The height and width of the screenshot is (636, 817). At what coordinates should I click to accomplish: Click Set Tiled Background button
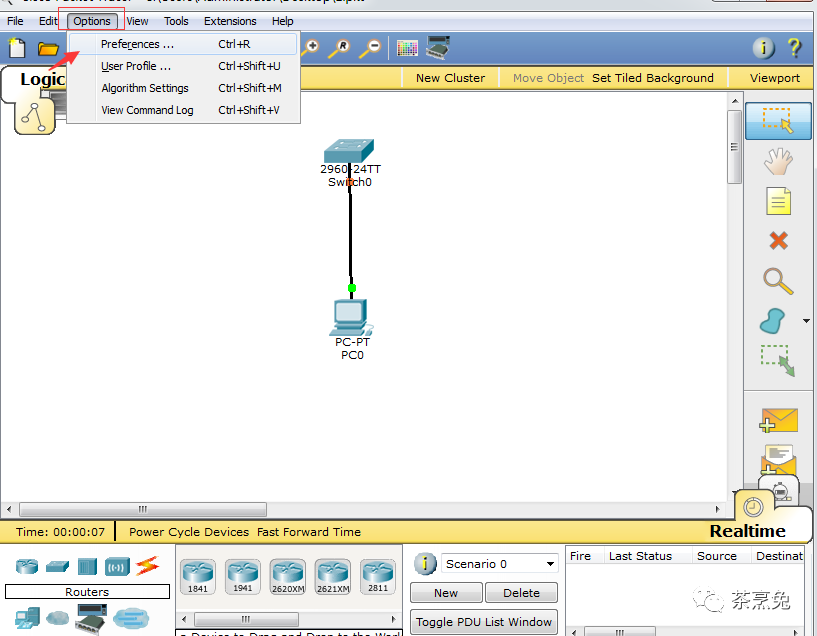pos(652,78)
